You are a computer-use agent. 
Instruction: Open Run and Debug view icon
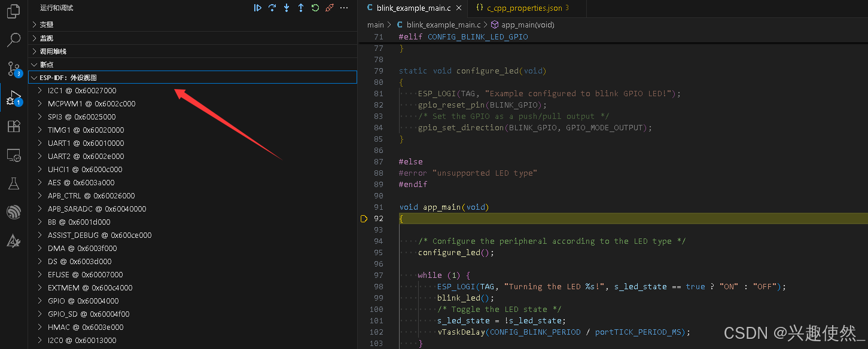click(13, 97)
